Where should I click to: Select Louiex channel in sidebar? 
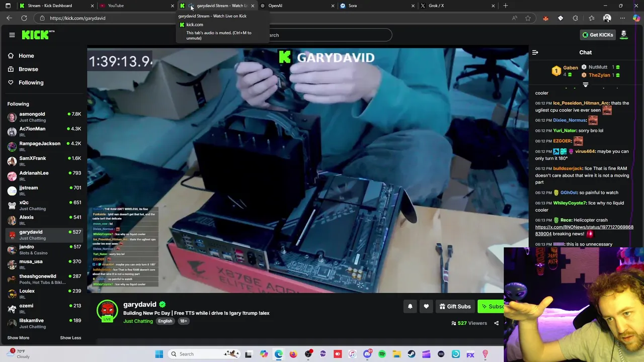[44, 294]
